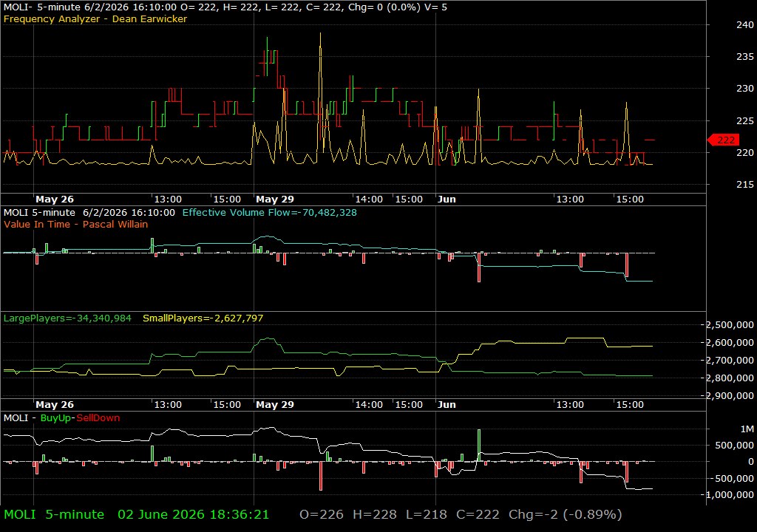Click the 'Value In Time - Pascal Willain' label
The width and height of the screenshot is (757, 532).
click(76, 224)
